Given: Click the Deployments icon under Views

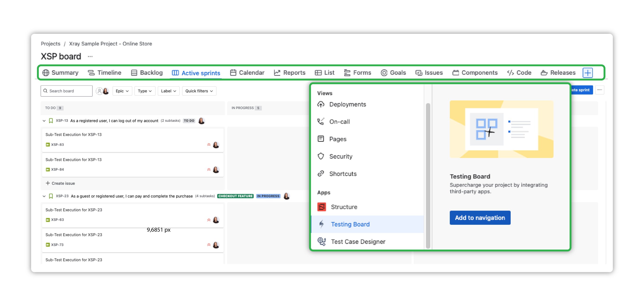Looking at the screenshot, I should pos(321,104).
